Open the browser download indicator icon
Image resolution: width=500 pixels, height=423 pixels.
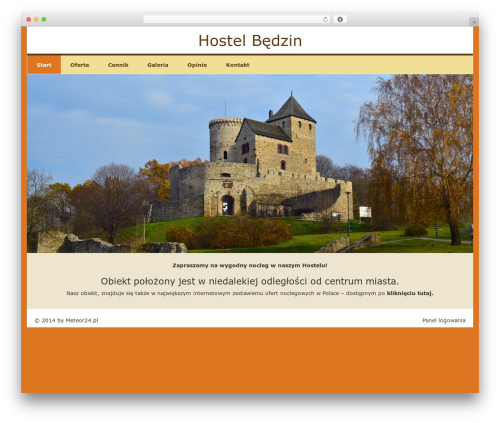coord(340,19)
